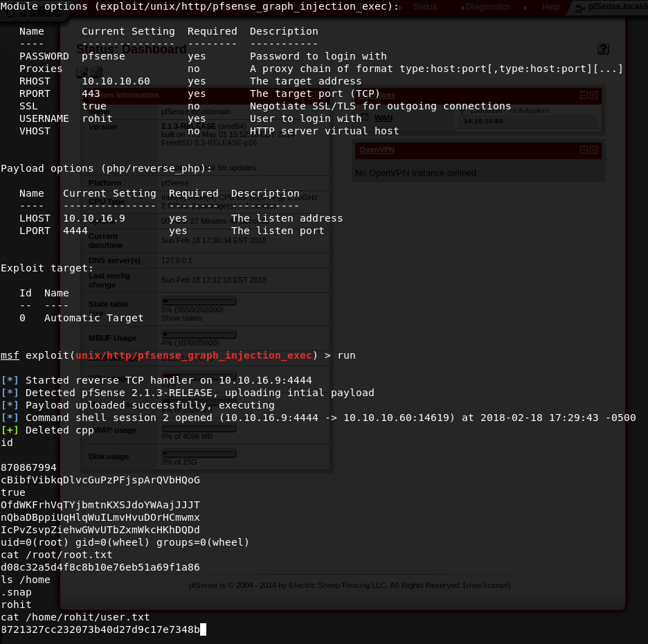Click the string cBibfVibkqDlvcGuPzPFjspArQVbHQoG

pos(100,480)
